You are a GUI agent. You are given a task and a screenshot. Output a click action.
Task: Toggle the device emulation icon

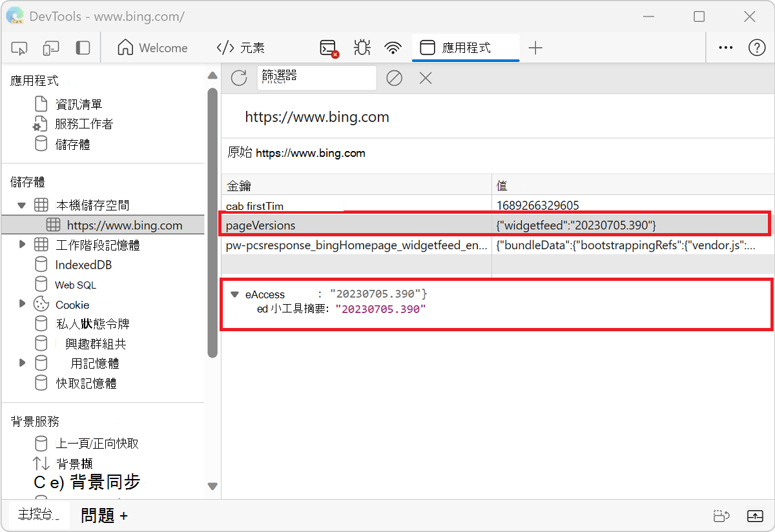51,48
